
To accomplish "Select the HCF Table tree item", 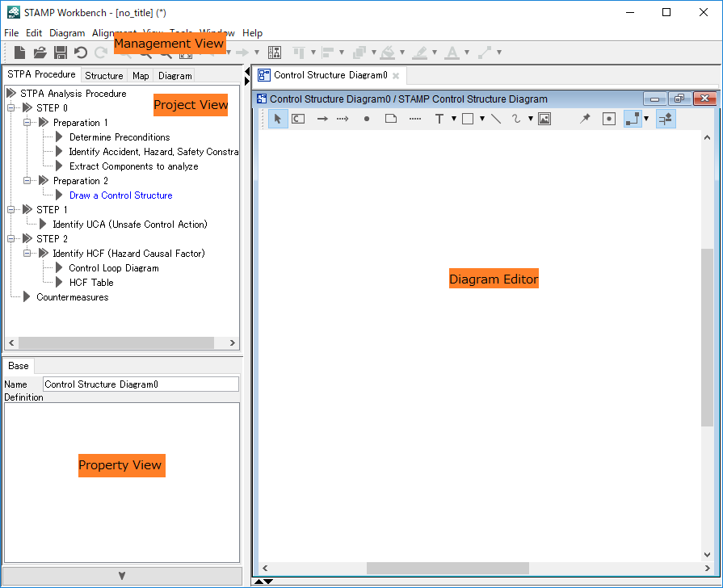I will click(91, 283).
